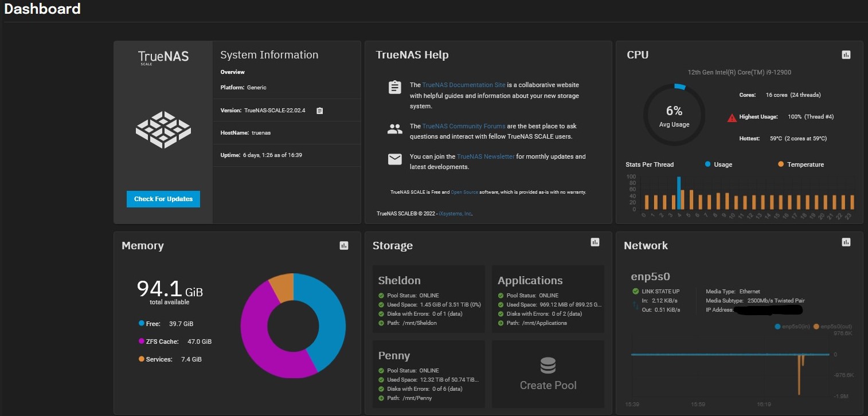This screenshot has height=416, width=868.
Task: Toggle the enp5s0(out) chart legend entry
Action: pos(833,327)
